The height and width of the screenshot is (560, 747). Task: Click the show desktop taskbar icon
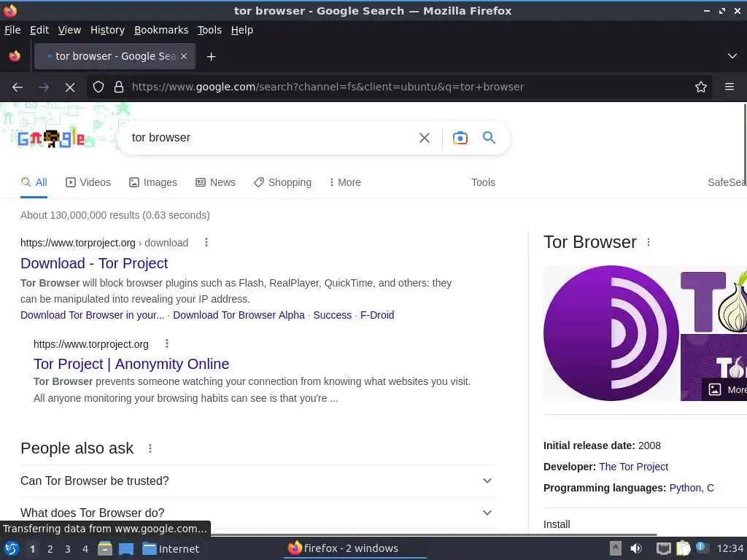(x=126, y=549)
